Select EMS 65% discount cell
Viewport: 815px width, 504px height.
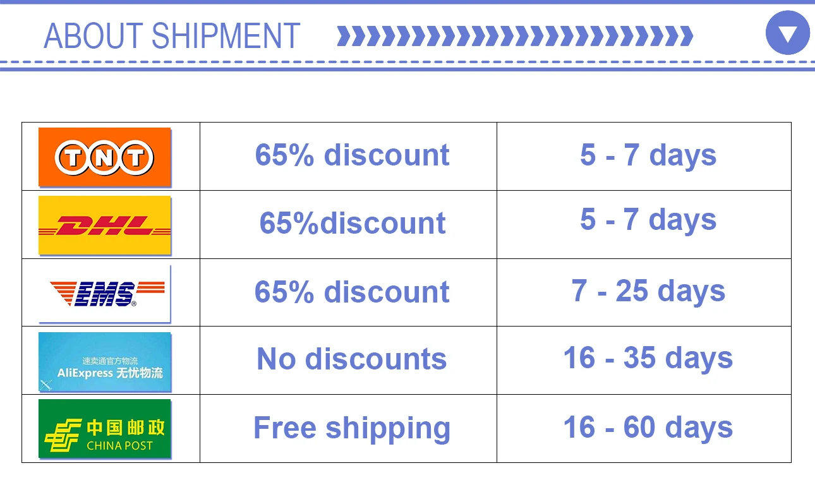click(x=352, y=292)
